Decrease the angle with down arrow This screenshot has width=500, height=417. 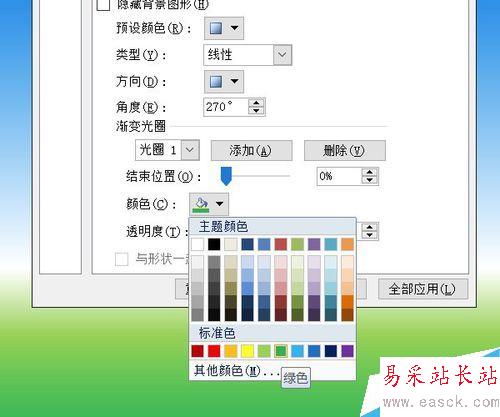tap(256, 111)
